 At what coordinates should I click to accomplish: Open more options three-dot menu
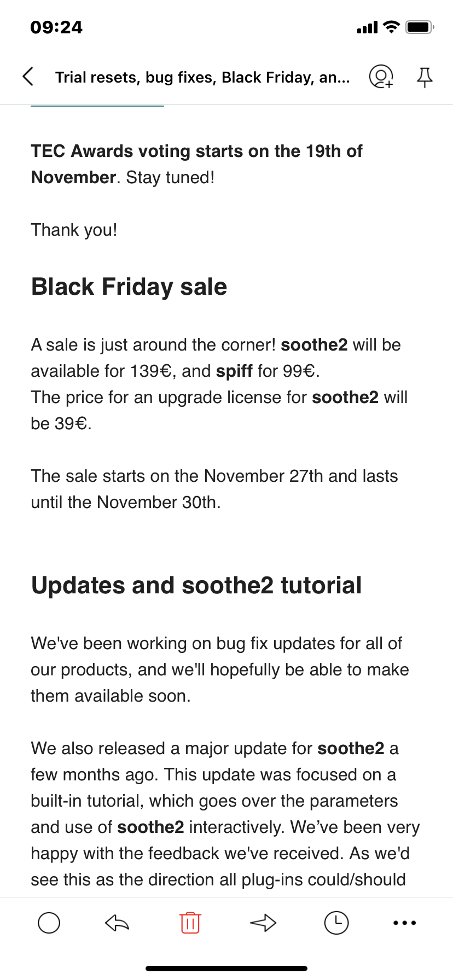click(x=405, y=923)
